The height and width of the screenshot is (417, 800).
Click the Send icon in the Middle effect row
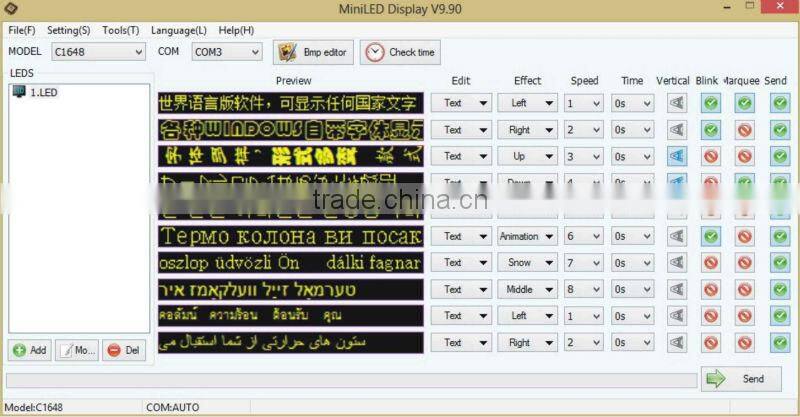780,290
